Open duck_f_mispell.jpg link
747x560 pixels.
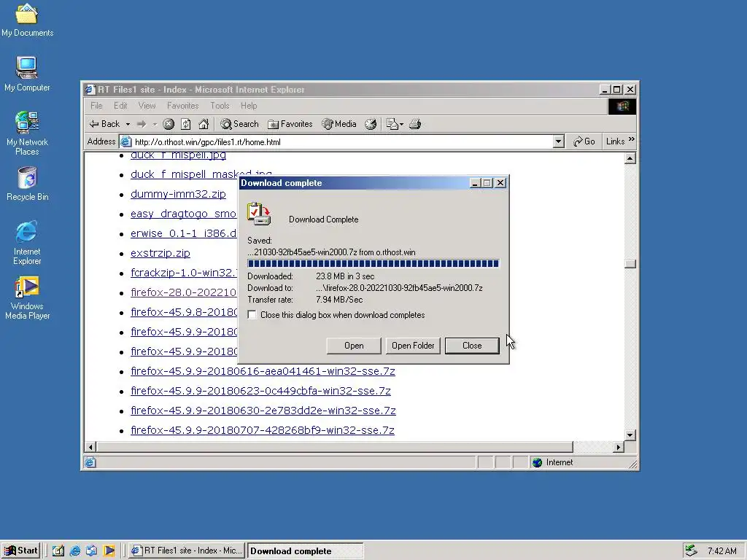[x=178, y=155]
